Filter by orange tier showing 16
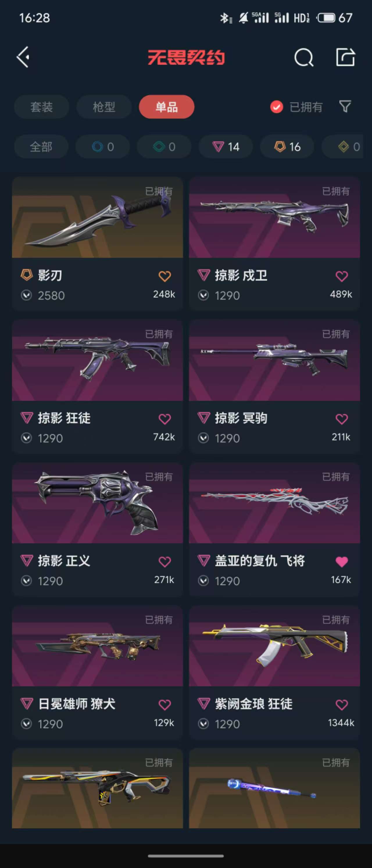Viewport: 372px width, 868px height. pos(287,147)
